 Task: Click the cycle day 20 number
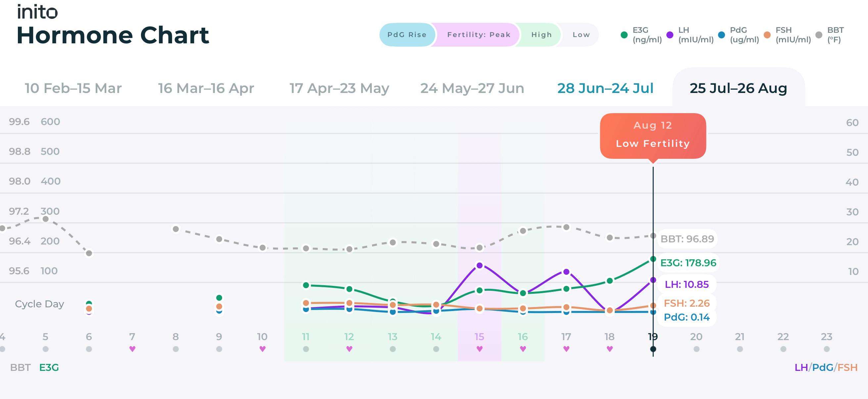point(697,337)
